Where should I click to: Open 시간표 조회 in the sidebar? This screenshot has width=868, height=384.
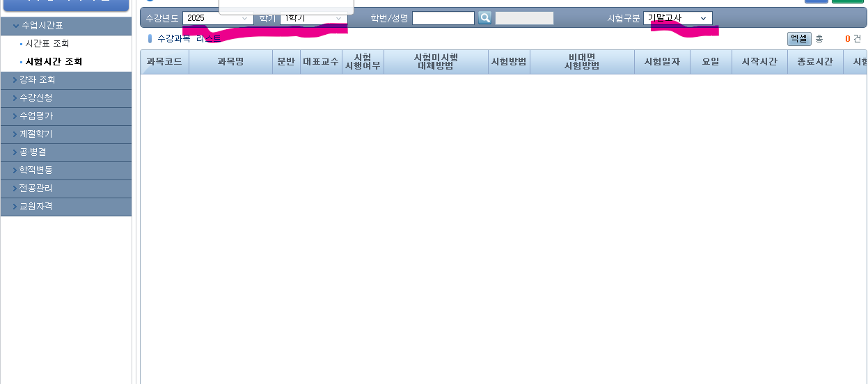point(47,44)
